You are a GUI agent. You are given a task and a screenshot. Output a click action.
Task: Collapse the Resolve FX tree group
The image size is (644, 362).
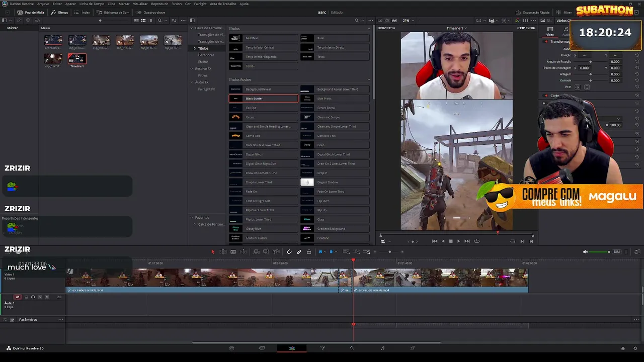[192, 69]
